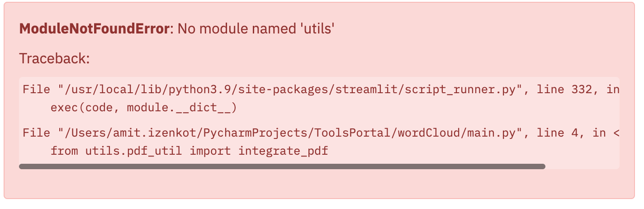Viewport: 644px width, 209px height.
Task: Click the "from" keyword in the last line
Action: pos(65,151)
